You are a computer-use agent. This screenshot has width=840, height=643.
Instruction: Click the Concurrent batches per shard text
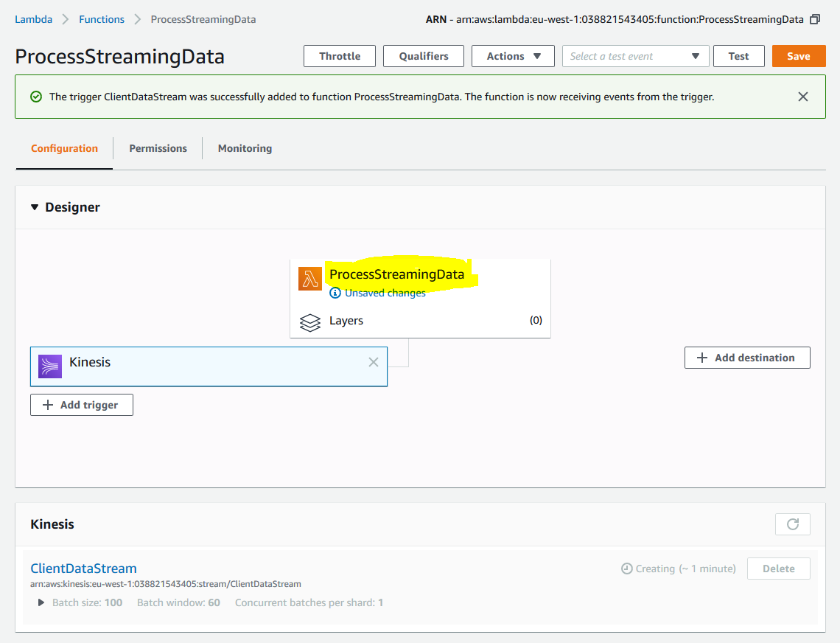point(309,602)
